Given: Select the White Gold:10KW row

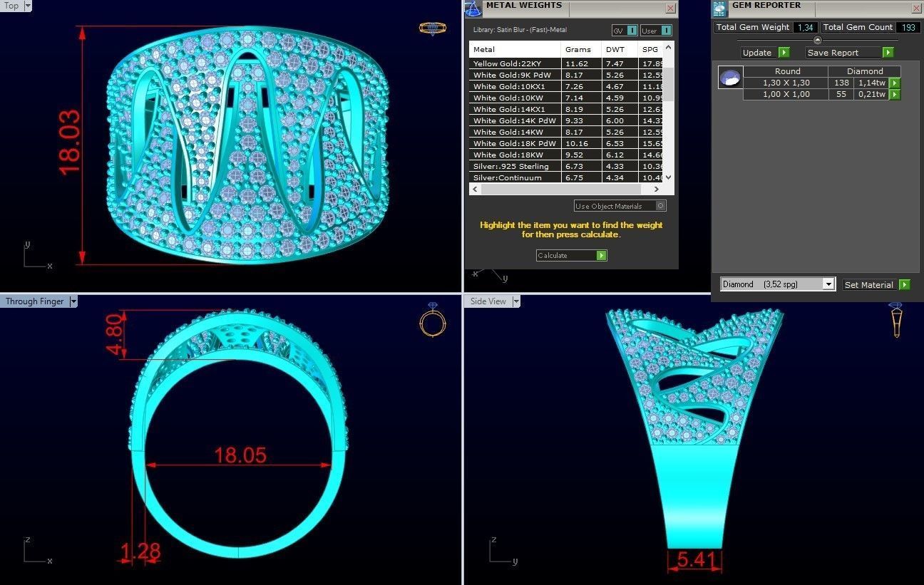Looking at the screenshot, I should tap(566, 98).
